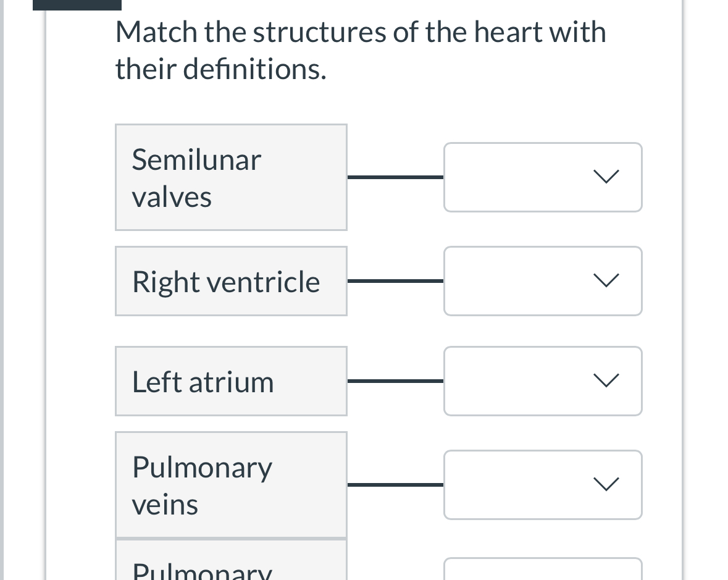
Task: Click the connector line from Pulmonary veins
Action: 395,485
